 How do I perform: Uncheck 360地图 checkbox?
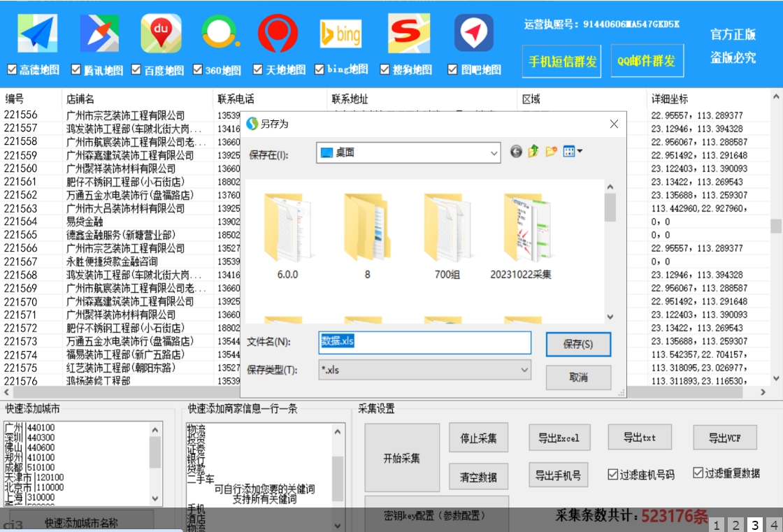(x=198, y=69)
